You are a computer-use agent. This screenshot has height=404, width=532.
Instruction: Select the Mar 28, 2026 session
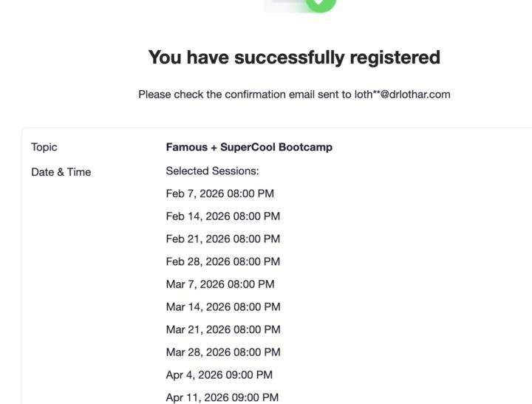coord(223,352)
